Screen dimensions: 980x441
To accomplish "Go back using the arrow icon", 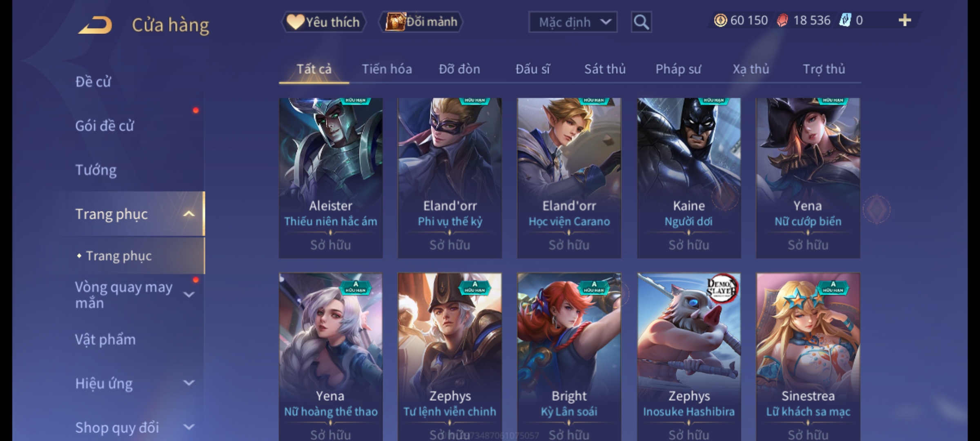I will 95,25.
